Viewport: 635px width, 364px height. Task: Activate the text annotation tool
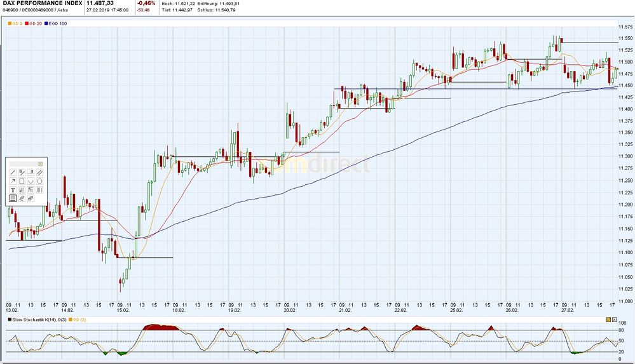(13, 190)
